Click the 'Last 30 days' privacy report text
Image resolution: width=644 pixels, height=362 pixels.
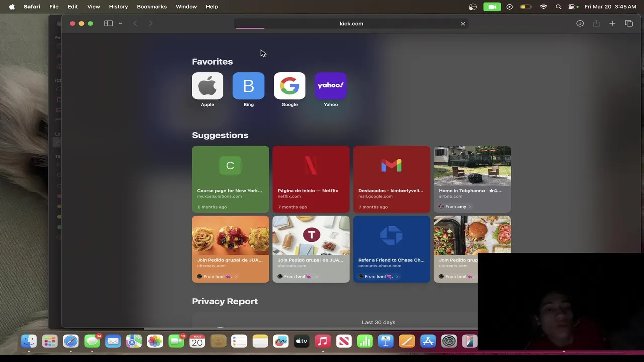tap(378, 322)
